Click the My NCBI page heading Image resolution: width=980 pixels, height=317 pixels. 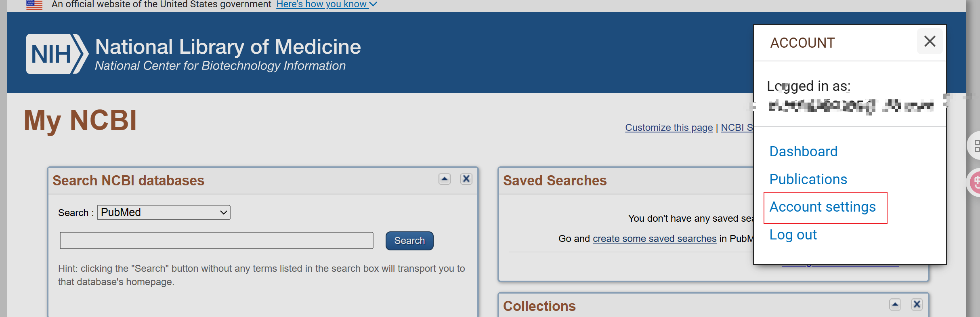[x=80, y=120]
